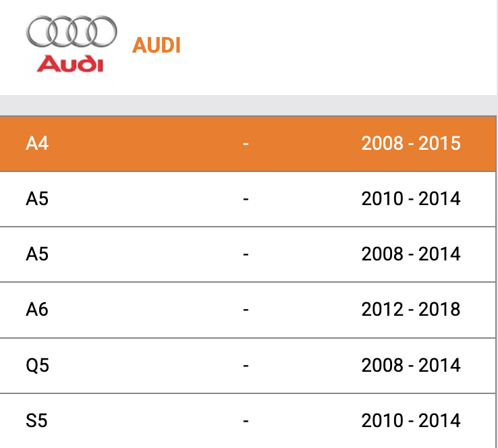Select the highlighted A4 row
Screen dimensions: 498x448
248,144
